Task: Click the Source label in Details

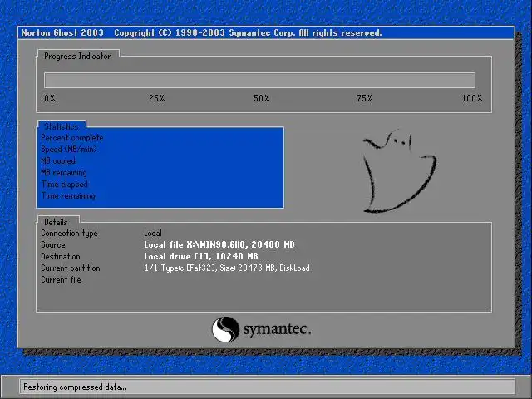Action: 53,244
